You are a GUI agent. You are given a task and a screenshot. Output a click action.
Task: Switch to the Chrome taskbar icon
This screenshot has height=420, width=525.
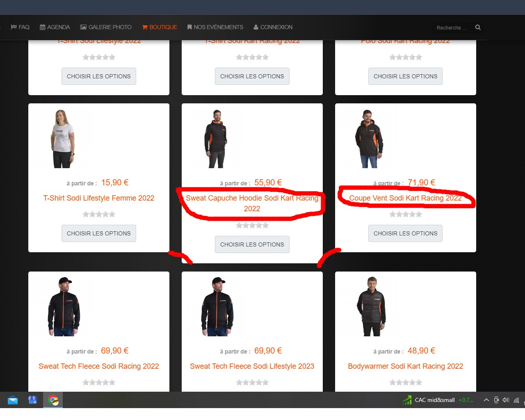click(53, 400)
